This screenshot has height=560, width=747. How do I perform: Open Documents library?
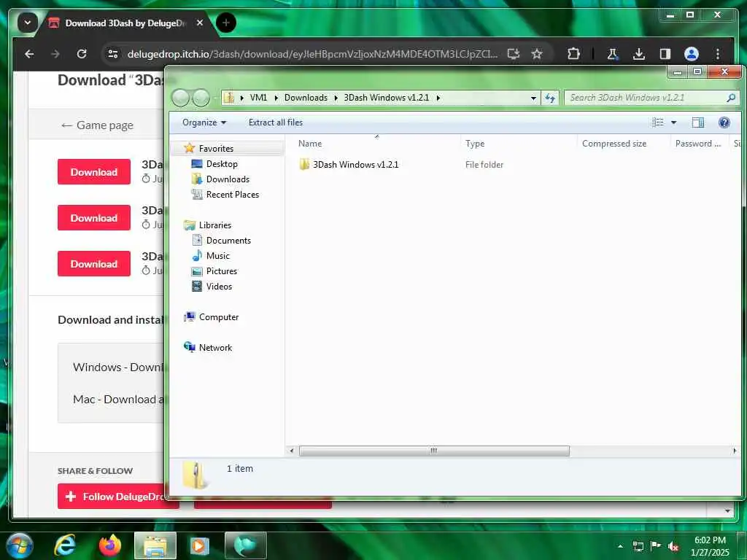[x=228, y=241]
